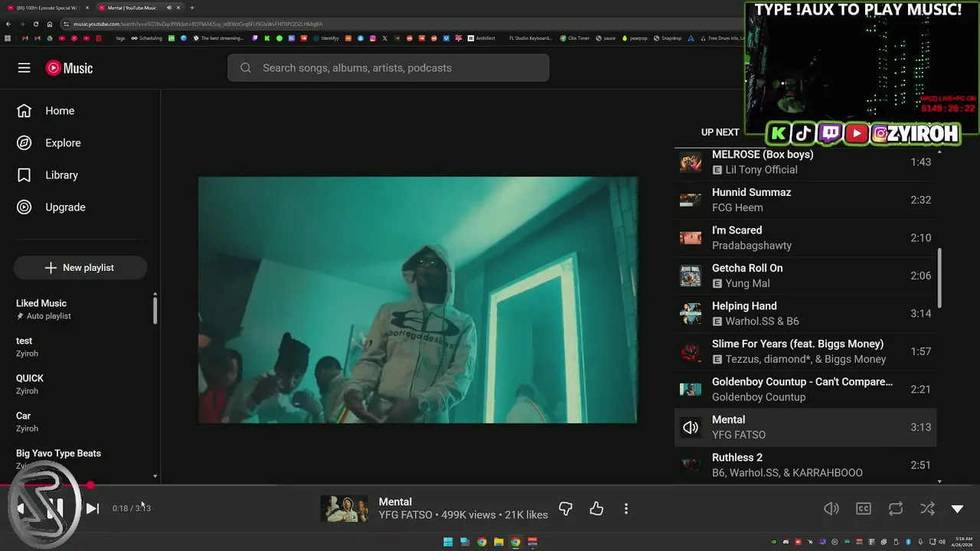Click the music video player area
The height and width of the screenshot is (551, 980).
click(x=417, y=300)
